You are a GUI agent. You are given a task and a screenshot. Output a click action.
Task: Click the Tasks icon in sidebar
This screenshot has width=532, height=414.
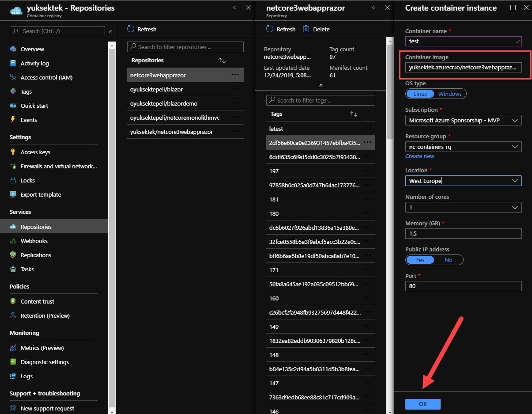click(13, 269)
